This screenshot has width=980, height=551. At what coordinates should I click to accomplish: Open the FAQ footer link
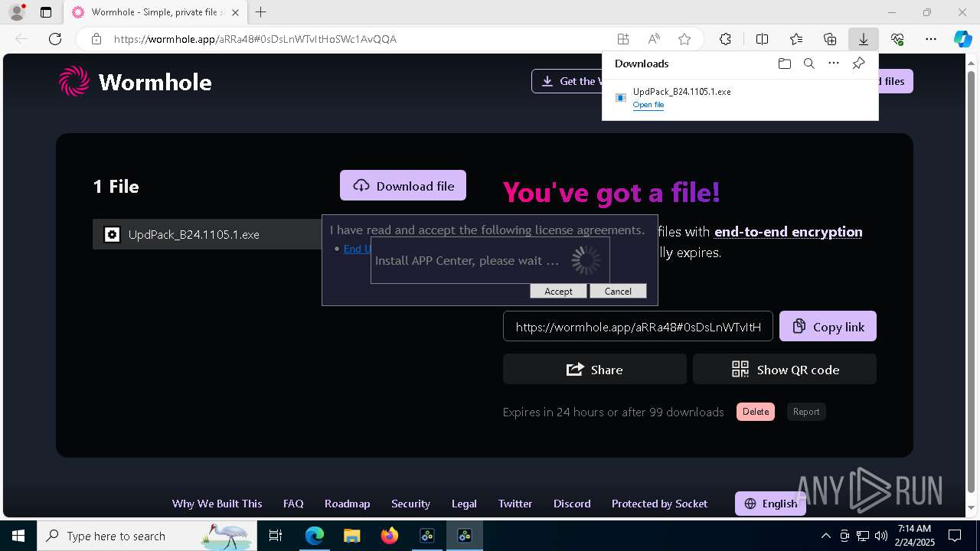coord(293,504)
